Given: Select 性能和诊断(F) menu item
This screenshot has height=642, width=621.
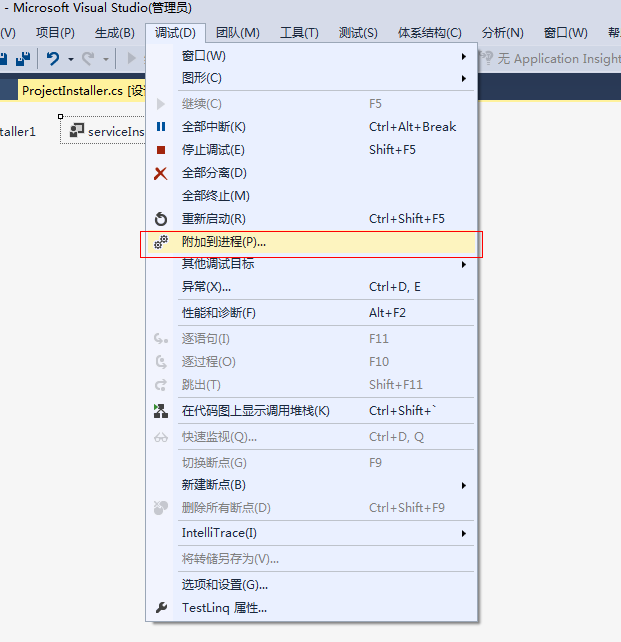Looking at the screenshot, I should pos(312,313).
